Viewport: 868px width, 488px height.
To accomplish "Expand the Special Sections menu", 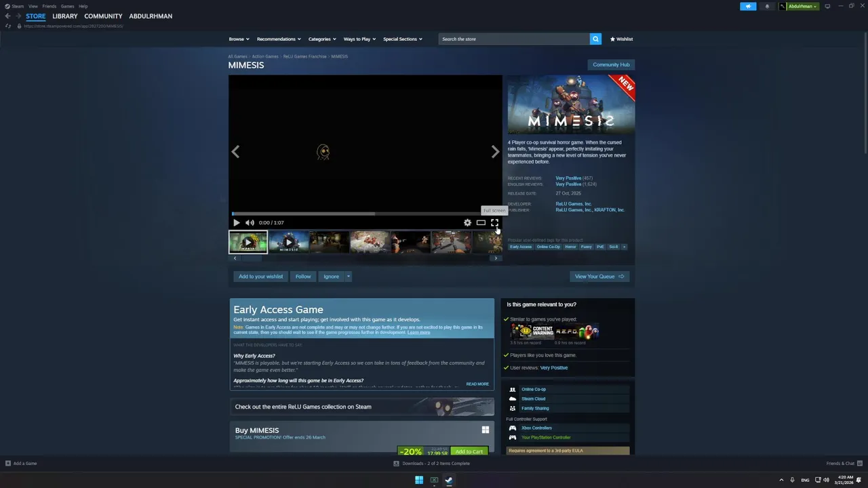I will pos(402,39).
